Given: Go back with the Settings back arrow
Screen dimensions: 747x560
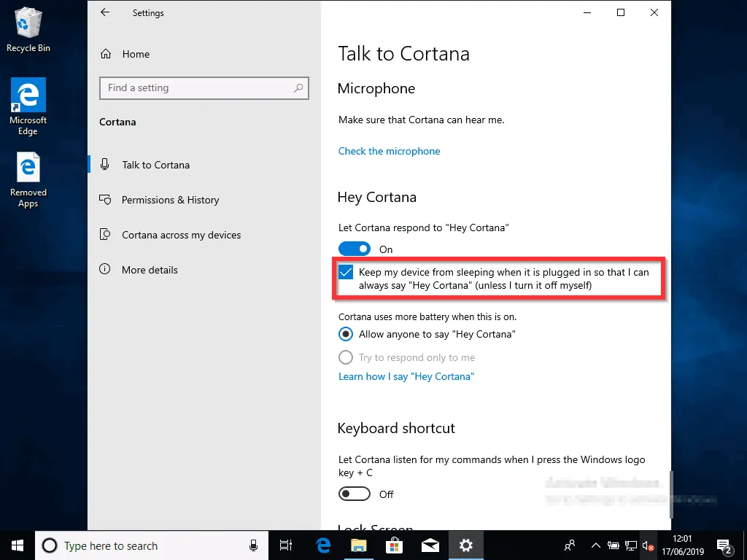Looking at the screenshot, I should [x=105, y=13].
